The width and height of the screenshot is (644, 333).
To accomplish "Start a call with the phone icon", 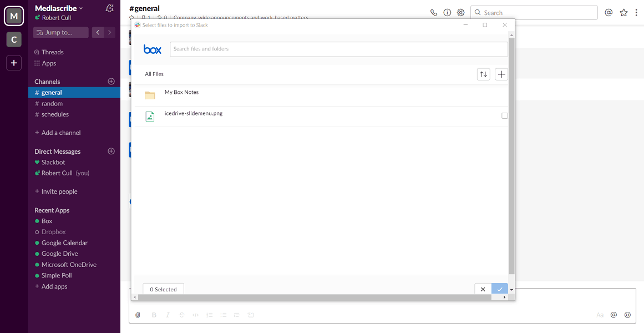I will point(434,13).
